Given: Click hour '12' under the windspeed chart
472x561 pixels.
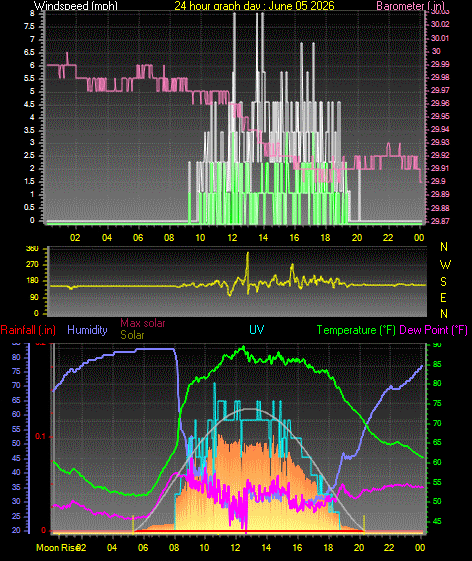Looking at the screenshot, I should 232,238.
